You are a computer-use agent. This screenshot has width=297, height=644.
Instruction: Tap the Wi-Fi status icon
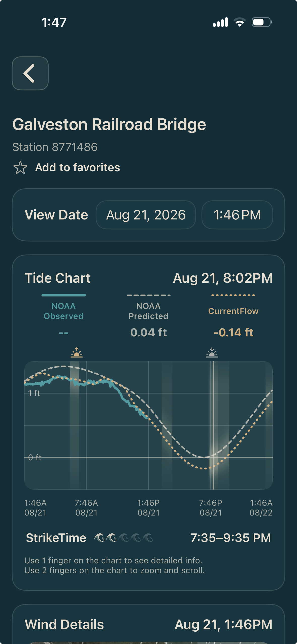tap(240, 22)
